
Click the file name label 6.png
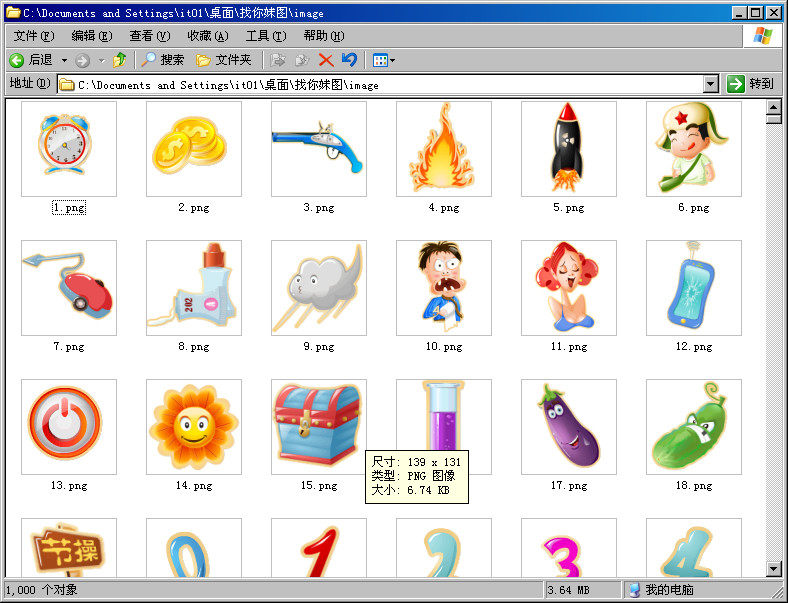coord(694,208)
